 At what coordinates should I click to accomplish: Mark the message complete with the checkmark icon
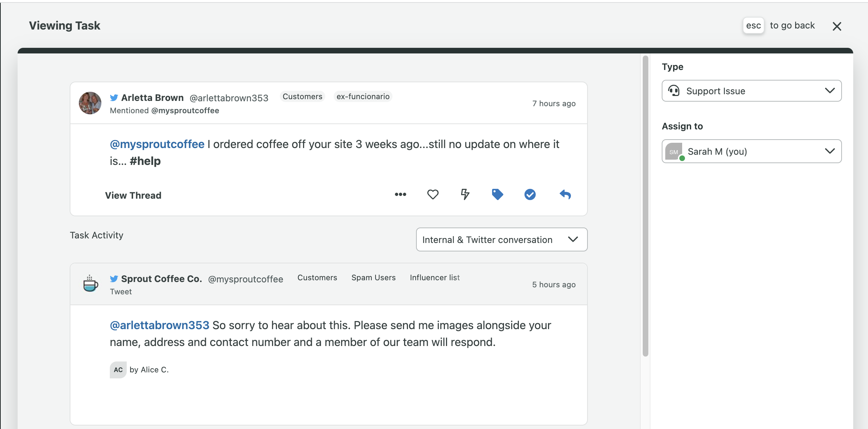[530, 194]
